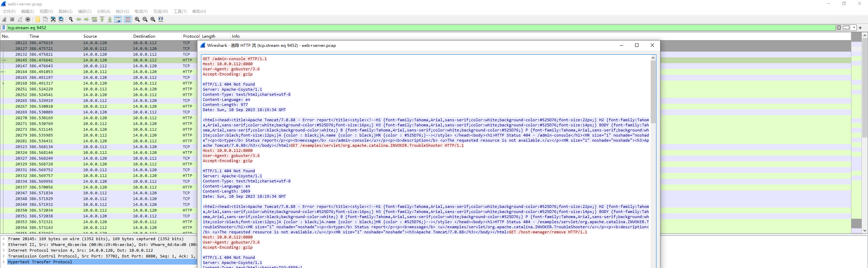
Task: Click the go to specified packet icon
Action: [x=94, y=19]
